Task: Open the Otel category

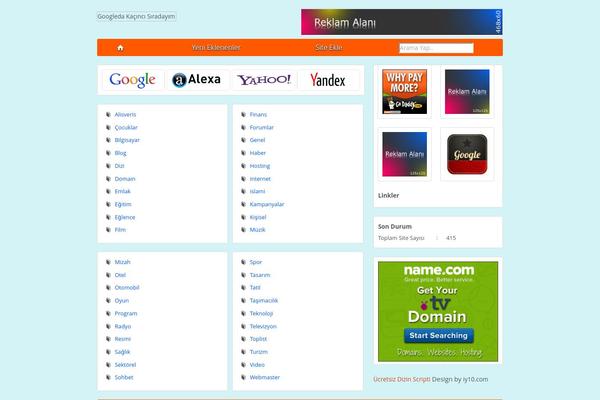Action: click(120, 275)
